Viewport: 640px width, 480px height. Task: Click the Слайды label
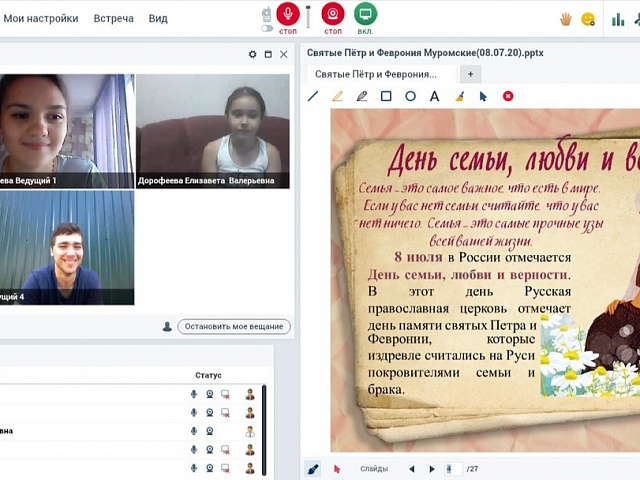tap(373, 469)
